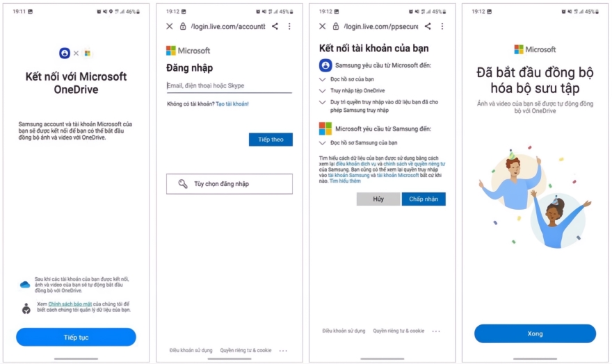The height and width of the screenshot is (364, 612).
Task: Expand the Đọc hồ sơ của bạn permission
Action: [323, 79]
